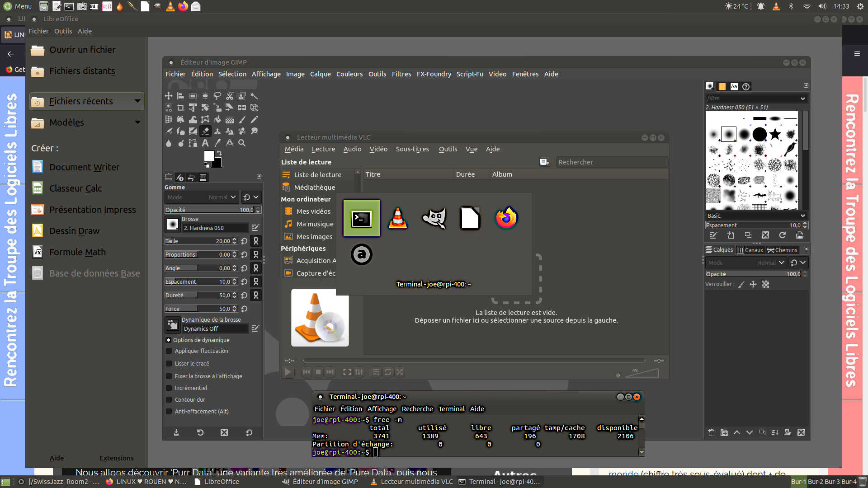This screenshot has height=488, width=868.
Task: Select the Move tool in GIMP toolbox
Action: click(168, 96)
